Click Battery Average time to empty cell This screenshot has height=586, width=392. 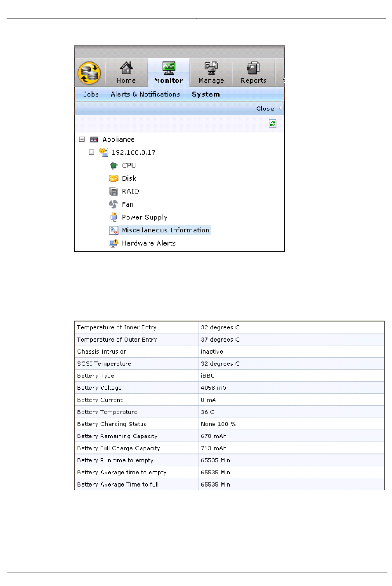point(136,472)
